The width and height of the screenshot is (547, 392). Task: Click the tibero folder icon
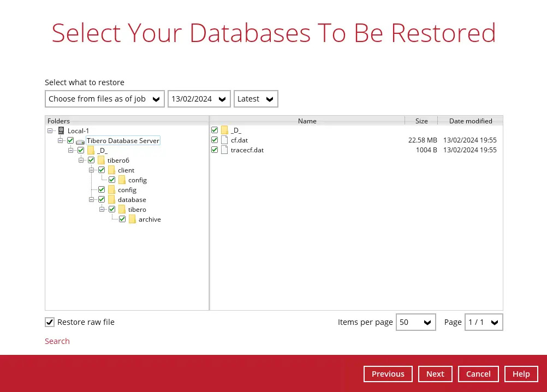click(121, 209)
